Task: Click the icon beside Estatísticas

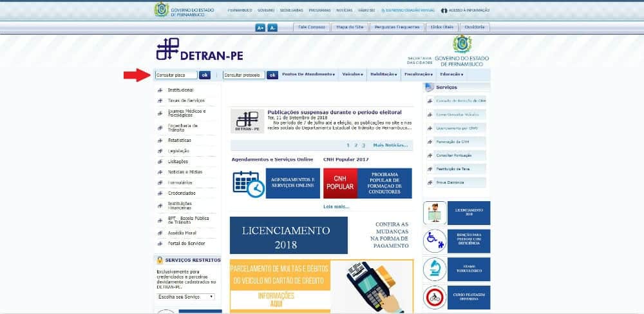Action: tap(160, 141)
